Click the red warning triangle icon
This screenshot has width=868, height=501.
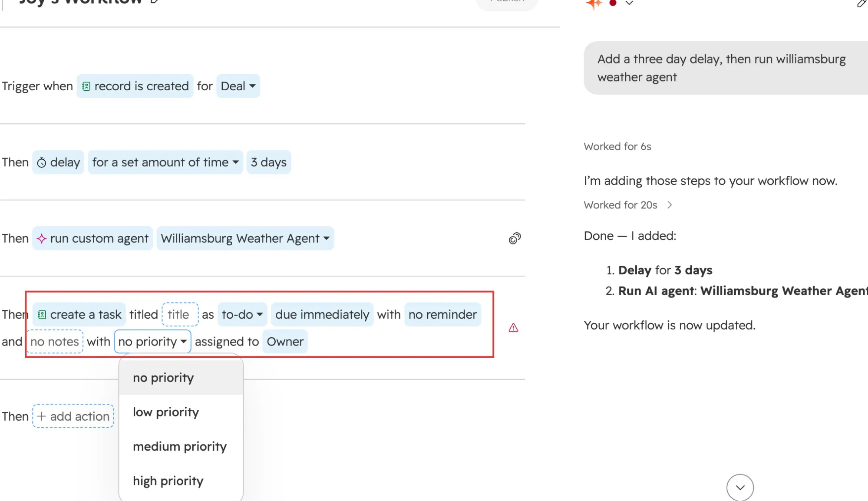[x=513, y=328]
